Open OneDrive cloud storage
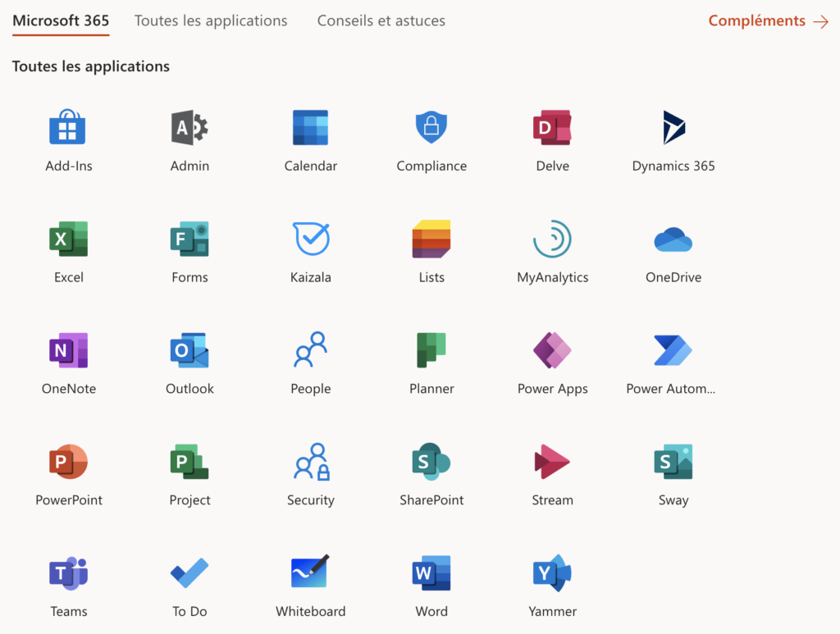The width and height of the screenshot is (840, 634). 673,239
